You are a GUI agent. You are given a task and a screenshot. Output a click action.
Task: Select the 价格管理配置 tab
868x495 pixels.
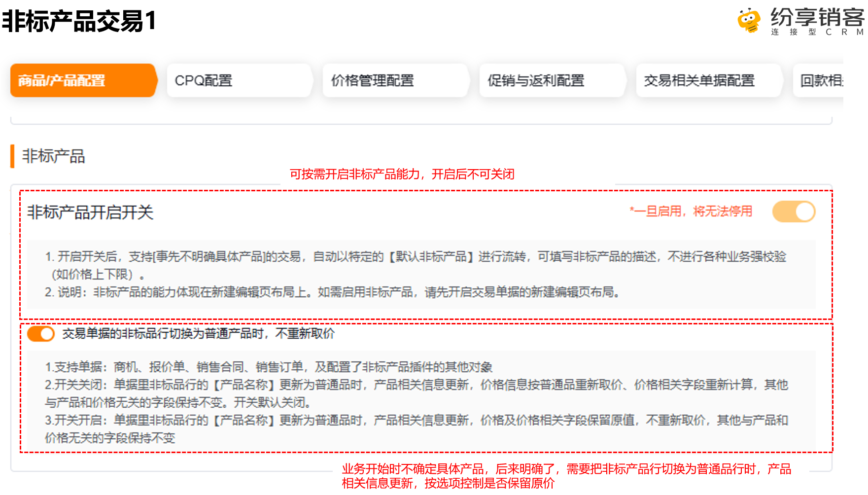[395, 80]
